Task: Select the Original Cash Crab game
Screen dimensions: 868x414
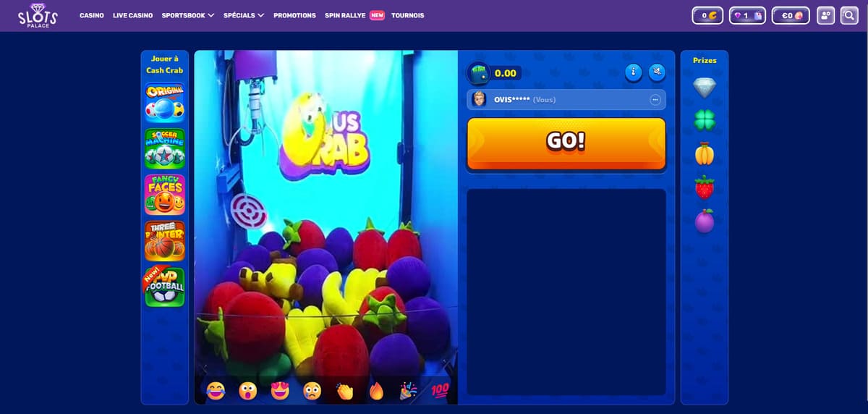Action: (165, 101)
